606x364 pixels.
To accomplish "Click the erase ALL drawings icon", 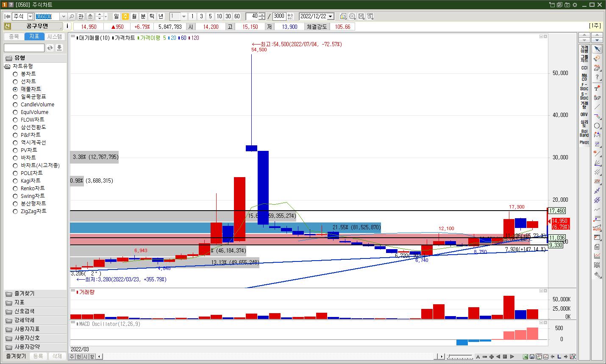I will point(597,68).
